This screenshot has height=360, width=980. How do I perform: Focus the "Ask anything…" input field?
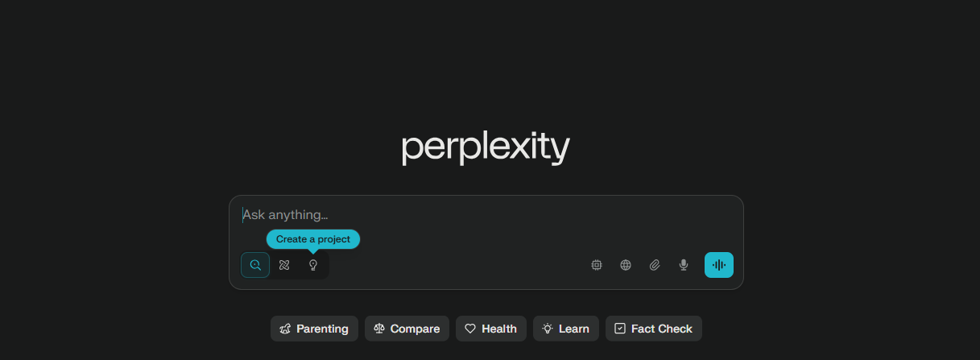tap(486, 215)
